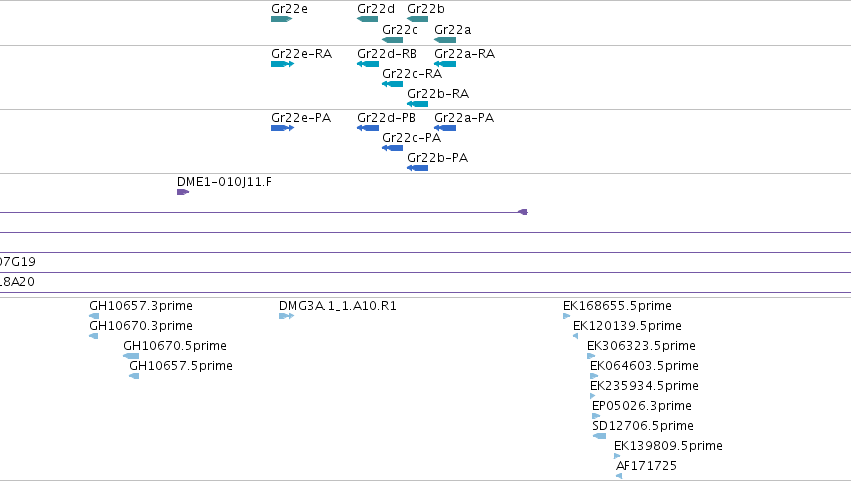851x481 pixels.
Task: Select the GH10657.5prime EST glyph
Action: click(134, 376)
